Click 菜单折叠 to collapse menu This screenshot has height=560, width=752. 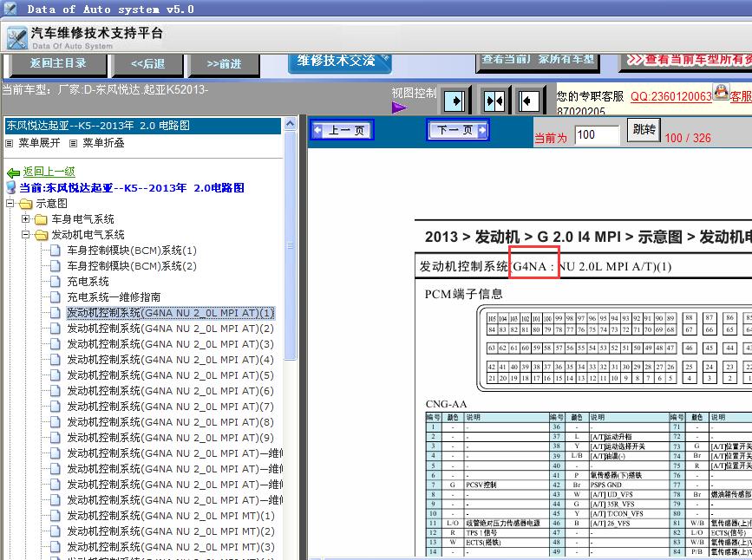(x=103, y=143)
